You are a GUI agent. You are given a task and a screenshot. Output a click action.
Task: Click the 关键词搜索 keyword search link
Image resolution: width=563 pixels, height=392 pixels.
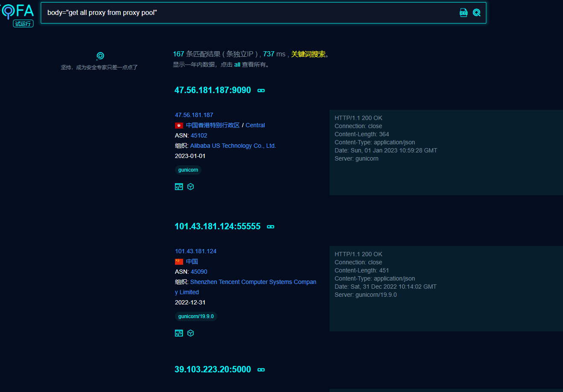tap(308, 54)
